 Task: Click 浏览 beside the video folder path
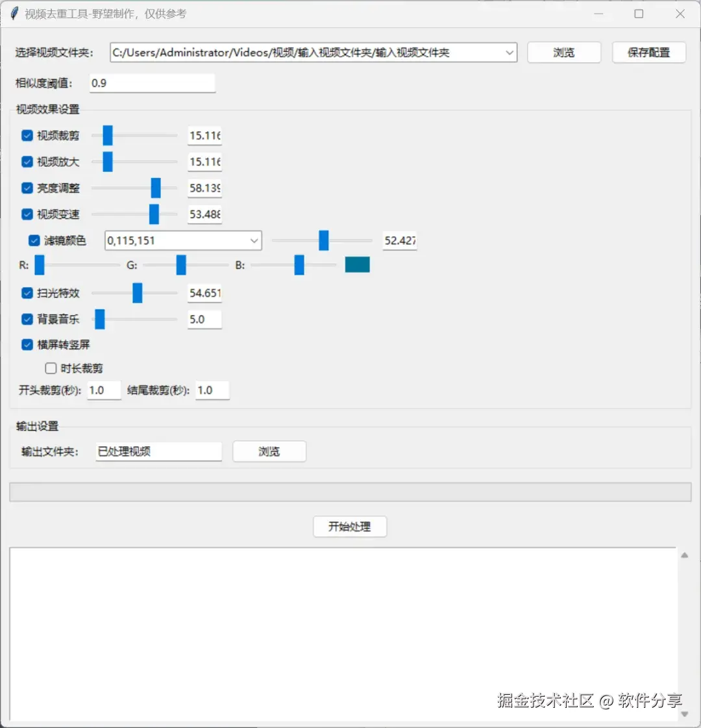pos(563,53)
